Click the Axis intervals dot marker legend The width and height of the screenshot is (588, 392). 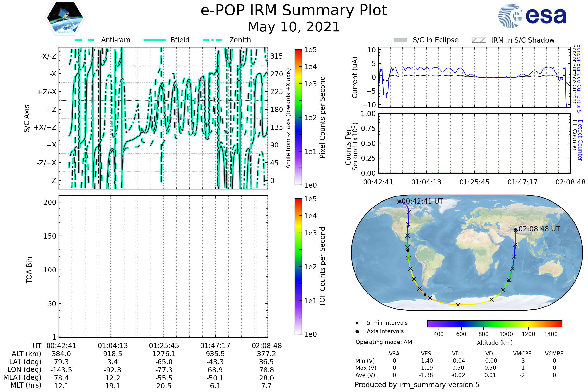point(357,331)
